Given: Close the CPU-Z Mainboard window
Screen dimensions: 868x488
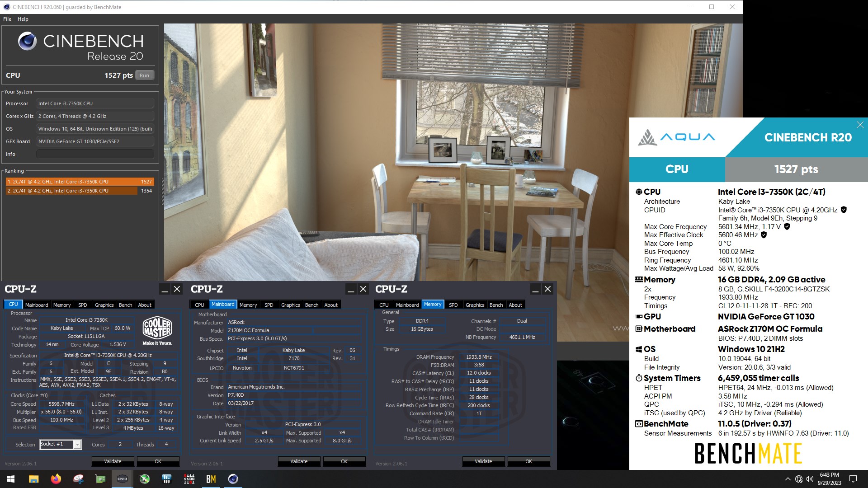Looking at the screenshot, I should pos(363,289).
